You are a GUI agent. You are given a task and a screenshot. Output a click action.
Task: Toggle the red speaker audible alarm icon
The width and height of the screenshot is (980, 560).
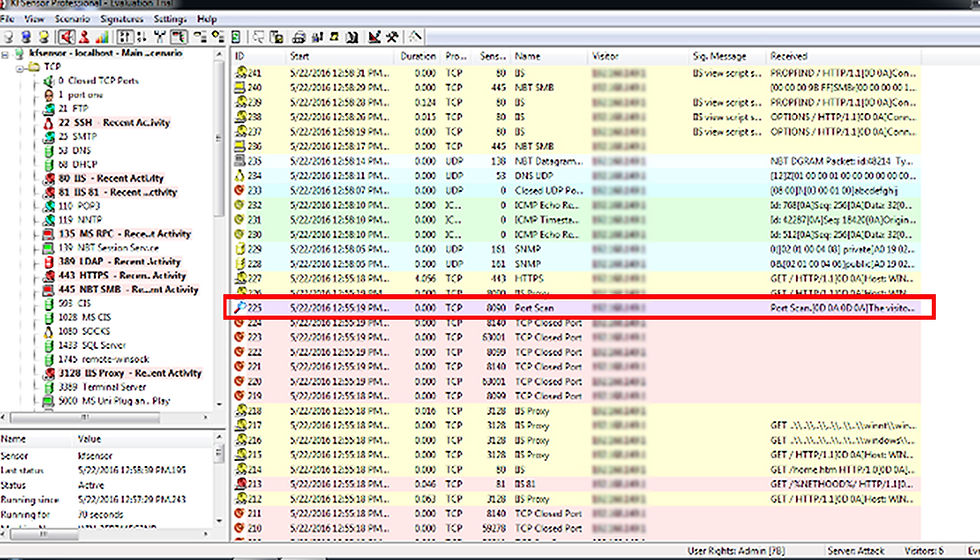67,37
